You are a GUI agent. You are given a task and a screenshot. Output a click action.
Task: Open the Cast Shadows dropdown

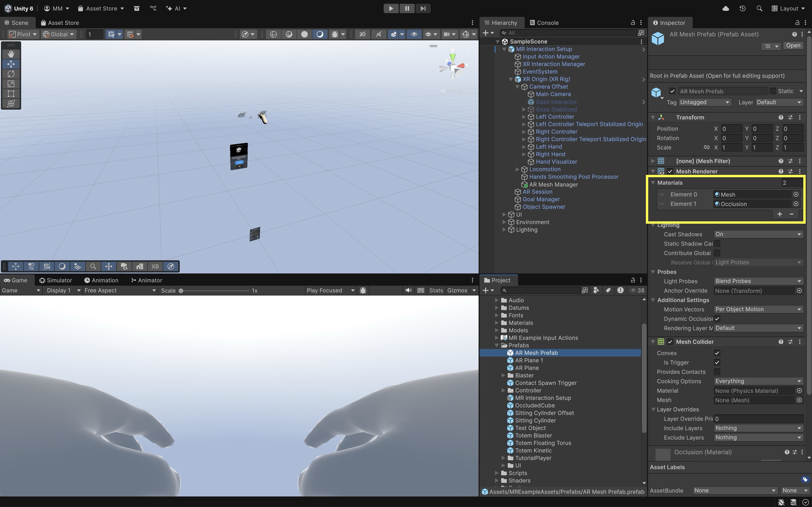pos(758,234)
